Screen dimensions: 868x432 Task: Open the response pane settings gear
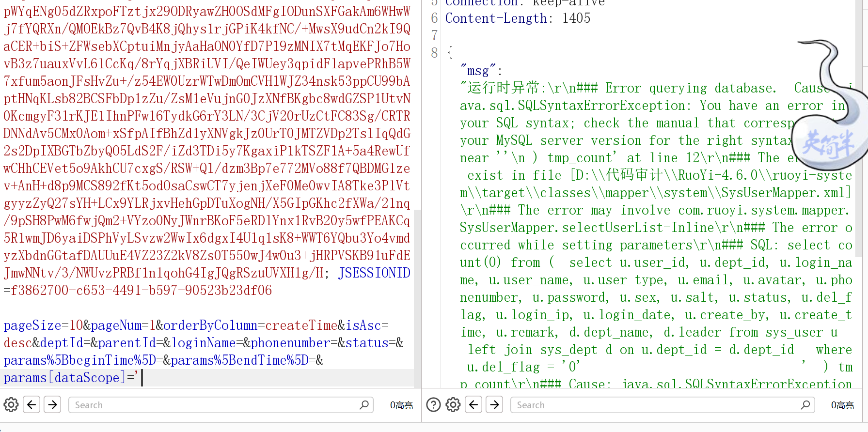(x=453, y=404)
